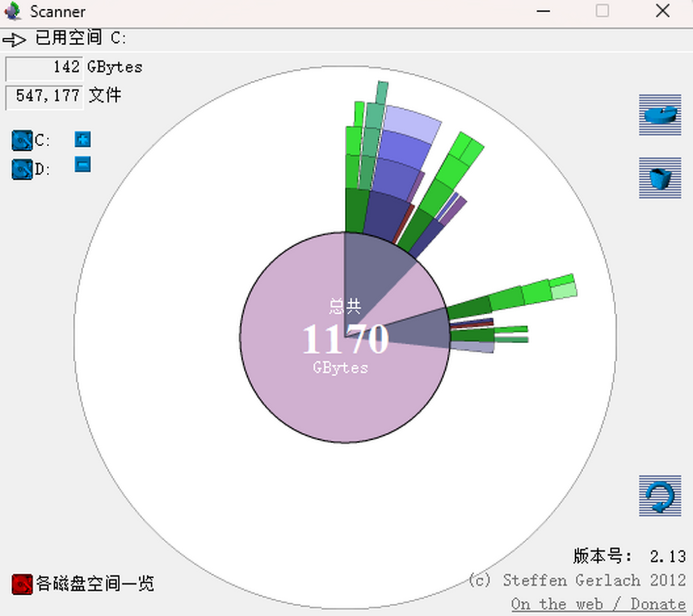Close the Scanner window
The width and height of the screenshot is (693, 616).
pos(662,11)
